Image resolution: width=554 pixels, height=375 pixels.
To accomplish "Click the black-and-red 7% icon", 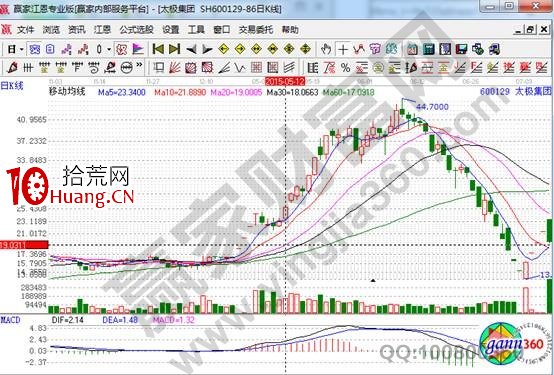I will tap(329, 67).
